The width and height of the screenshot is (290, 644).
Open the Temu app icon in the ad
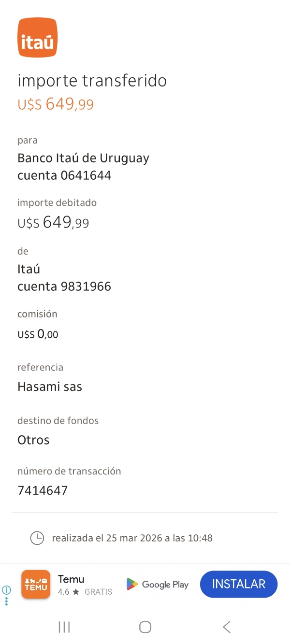coord(36,585)
